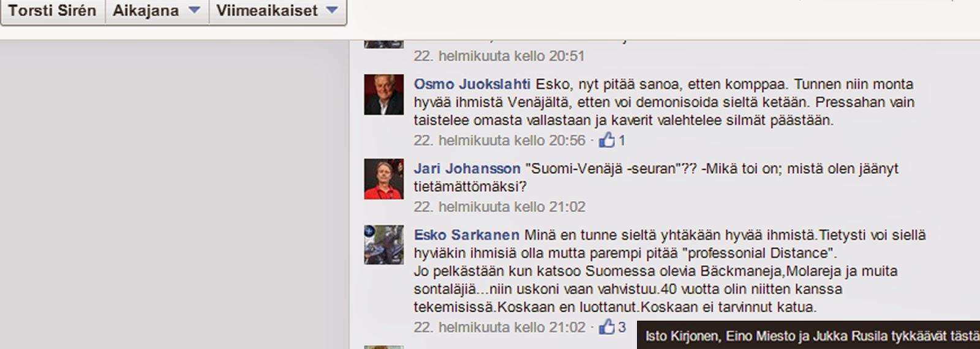The image size is (980, 349).
Task: Click the thumbs-up icon on Osmo's comment
Action: [x=606, y=140]
